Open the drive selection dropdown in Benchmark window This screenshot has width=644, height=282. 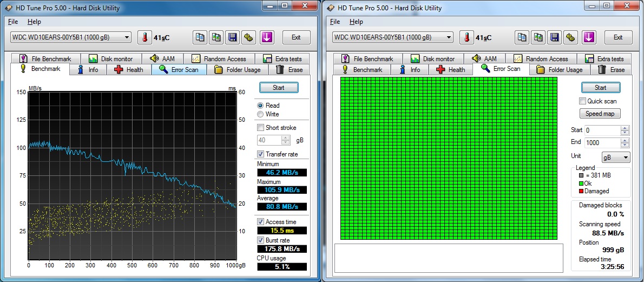[71, 37]
